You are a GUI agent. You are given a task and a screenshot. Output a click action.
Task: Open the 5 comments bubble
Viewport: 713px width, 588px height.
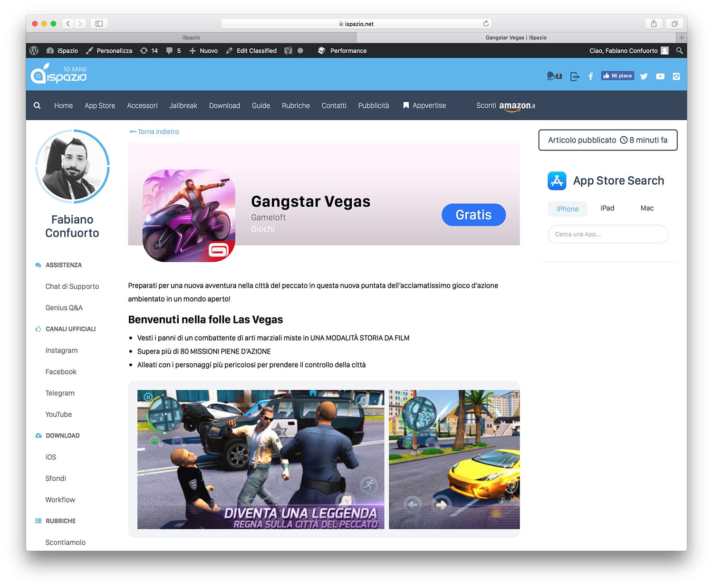(x=173, y=51)
